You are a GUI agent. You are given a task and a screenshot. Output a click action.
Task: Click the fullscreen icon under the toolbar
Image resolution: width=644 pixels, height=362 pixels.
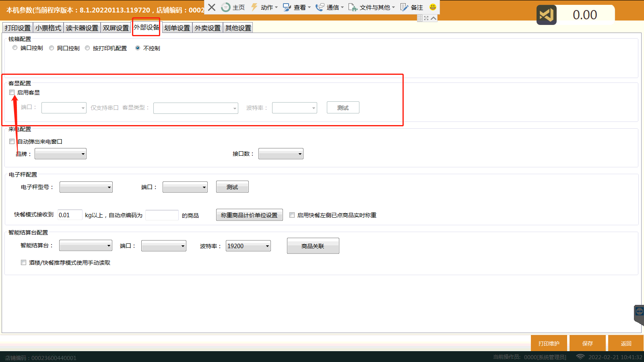426,18
